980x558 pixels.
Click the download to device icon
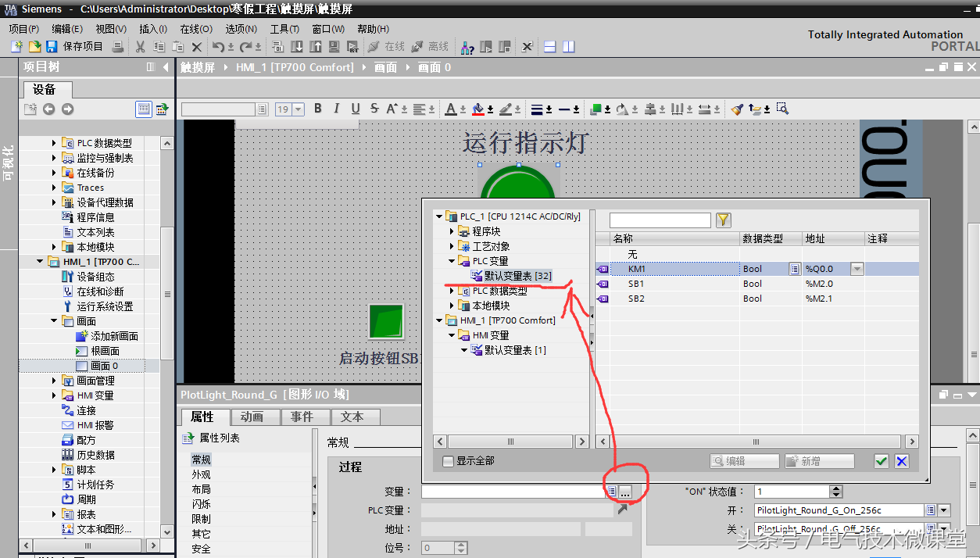(x=296, y=47)
